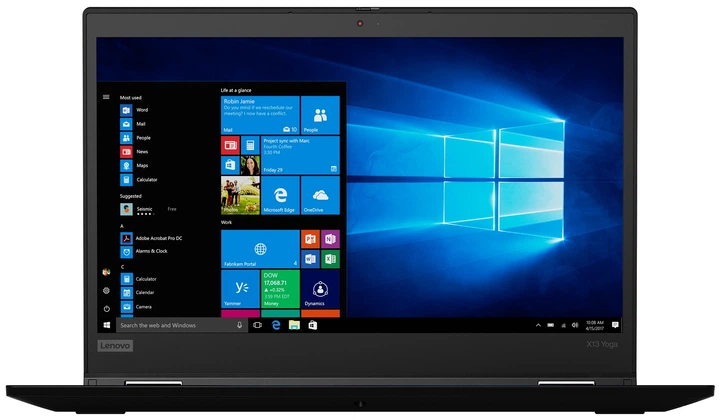
Task: Open News app in Most used list
Action: (134, 152)
